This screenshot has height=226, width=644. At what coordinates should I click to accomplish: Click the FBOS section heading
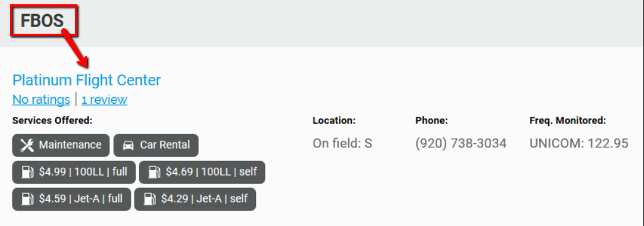(42, 20)
